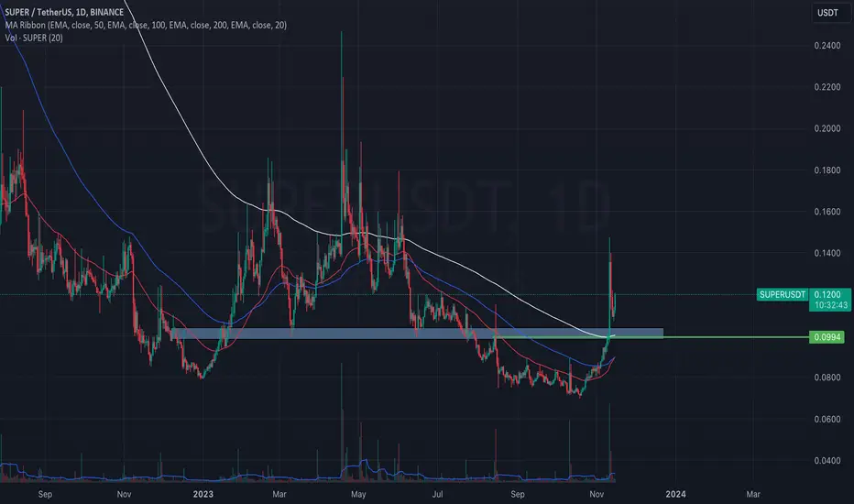Image resolution: width=854 pixels, height=504 pixels.
Task: Select the SUPERUSDT price label
Action: [x=783, y=295]
